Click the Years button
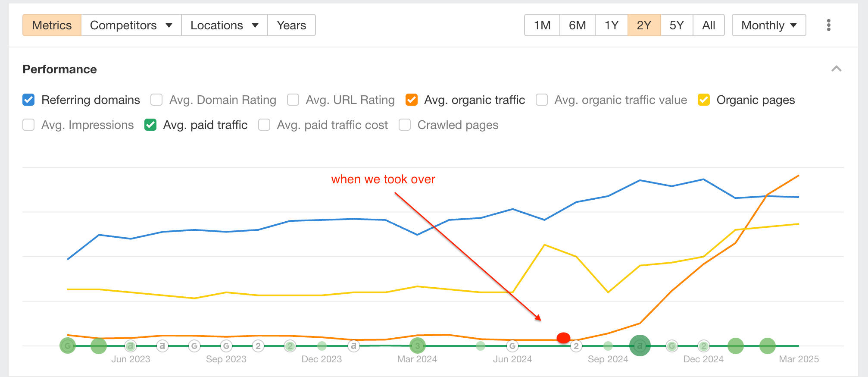868x377 pixels. point(291,25)
